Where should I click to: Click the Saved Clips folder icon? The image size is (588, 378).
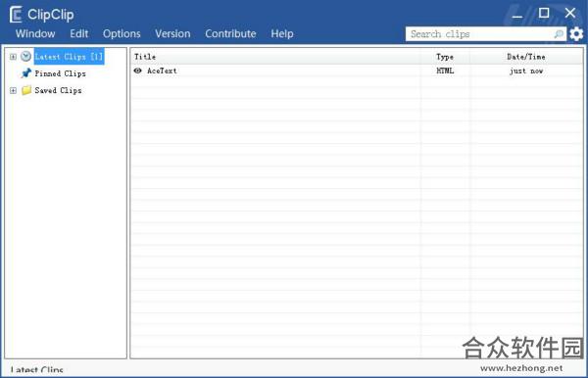(x=26, y=90)
